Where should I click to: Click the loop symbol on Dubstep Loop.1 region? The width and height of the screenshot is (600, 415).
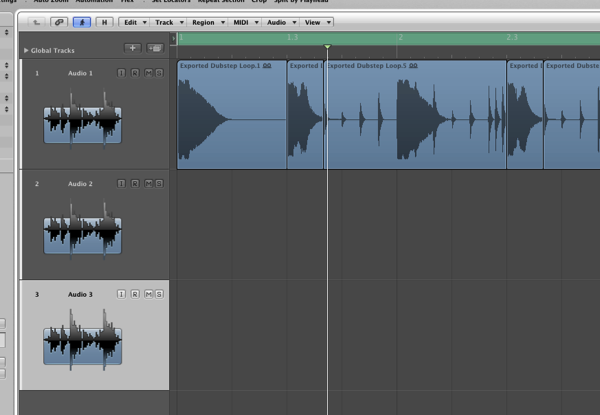pos(267,66)
